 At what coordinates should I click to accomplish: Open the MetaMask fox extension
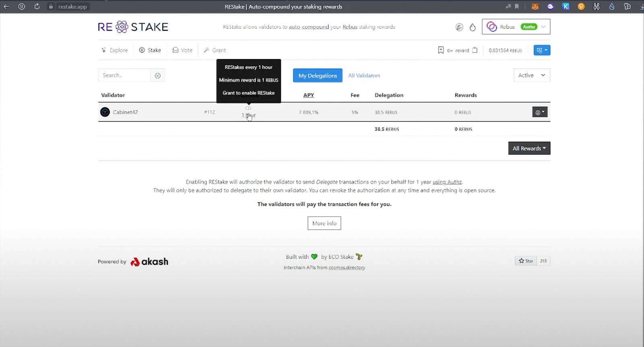(x=535, y=6)
